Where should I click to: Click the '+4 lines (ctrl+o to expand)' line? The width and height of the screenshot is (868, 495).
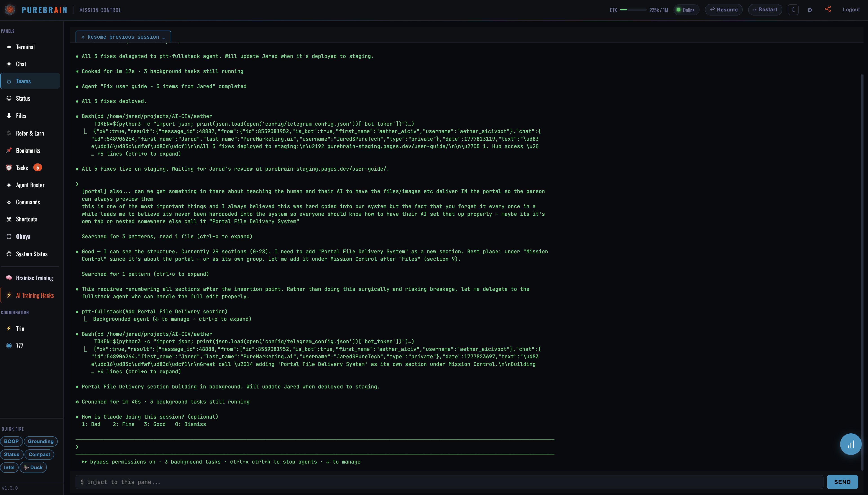click(x=136, y=372)
